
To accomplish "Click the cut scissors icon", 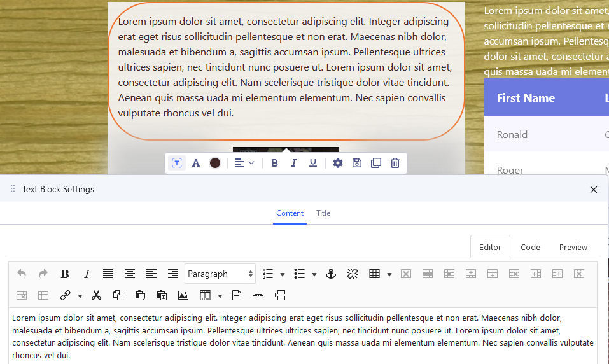I will [97, 295].
